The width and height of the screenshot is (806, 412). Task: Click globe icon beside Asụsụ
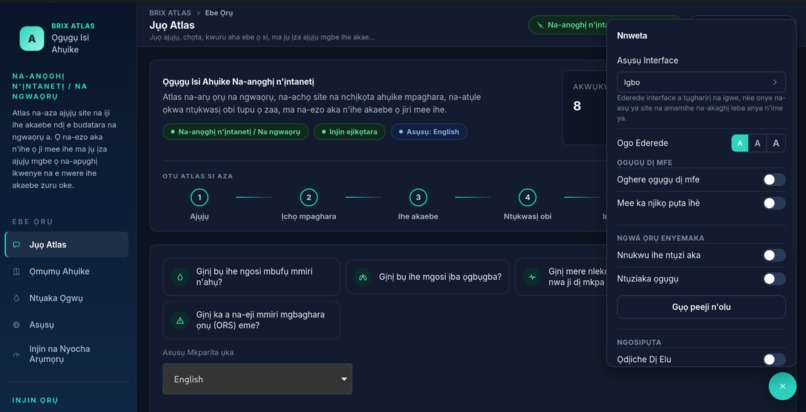pyautogui.click(x=16, y=325)
